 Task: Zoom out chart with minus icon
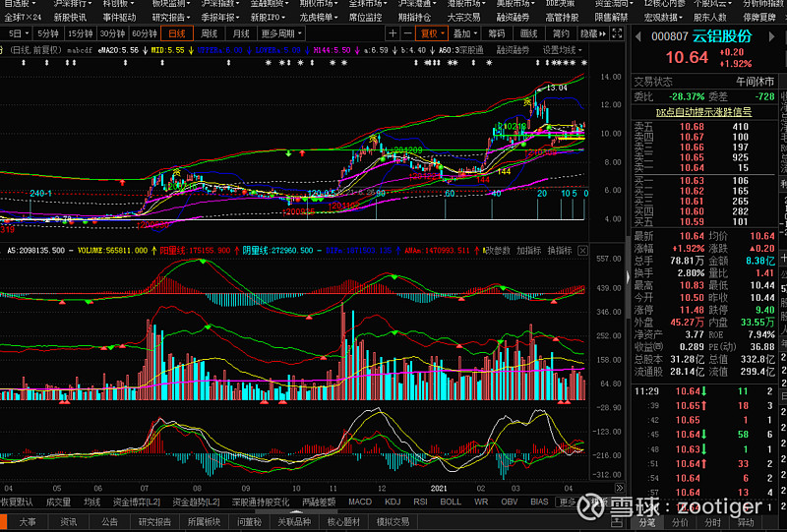point(407,33)
